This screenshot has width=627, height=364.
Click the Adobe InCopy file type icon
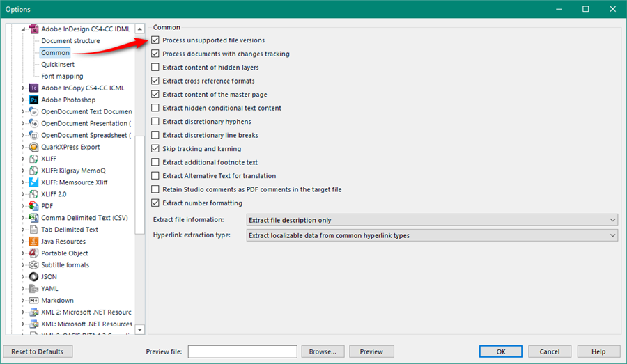pos(33,88)
